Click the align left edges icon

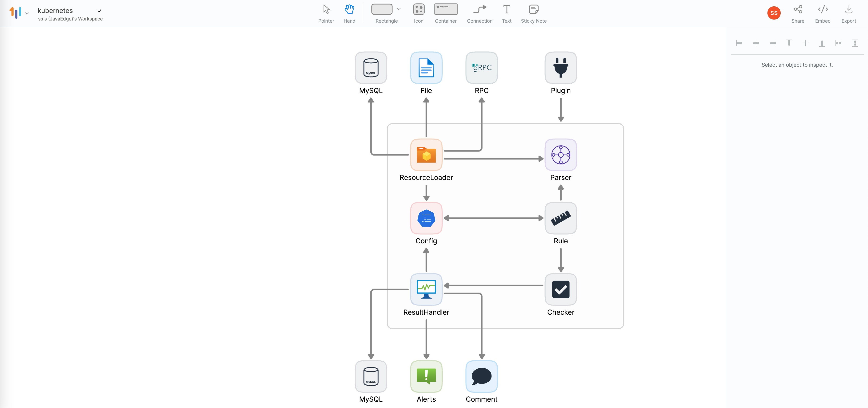point(739,43)
